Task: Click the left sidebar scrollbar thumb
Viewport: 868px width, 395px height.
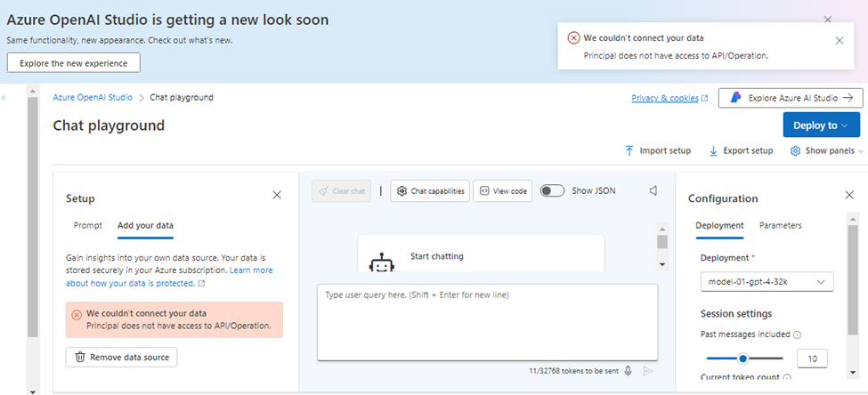Action: (33, 217)
